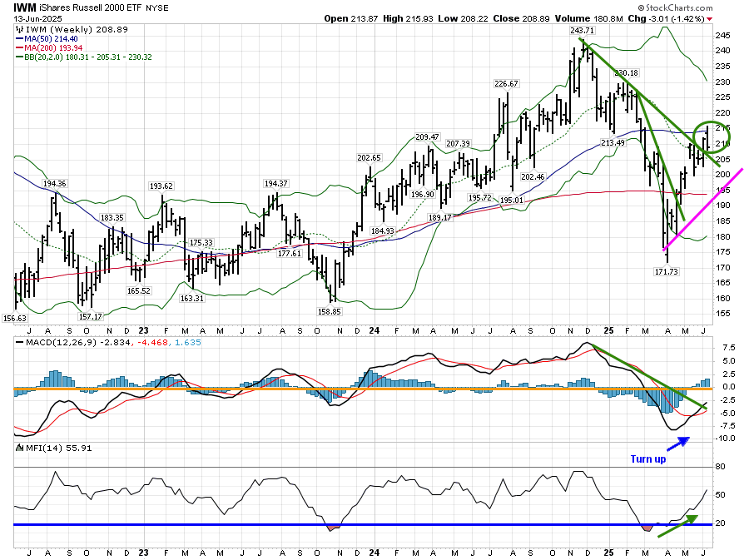Screen dimensions: 749x560
Task: Click the Low 208.22 value
Action: pyautogui.click(x=463, y=18)
